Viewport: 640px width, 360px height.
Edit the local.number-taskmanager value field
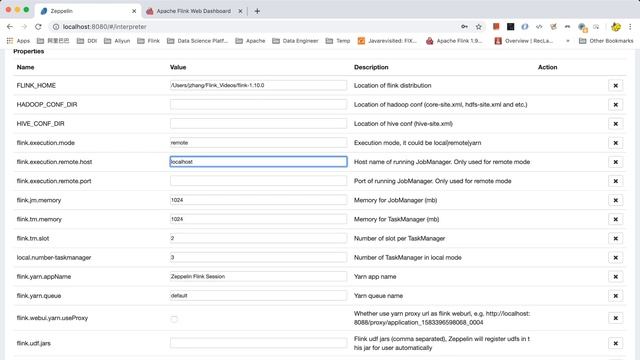pyautogui.click(x=258, y=258)
